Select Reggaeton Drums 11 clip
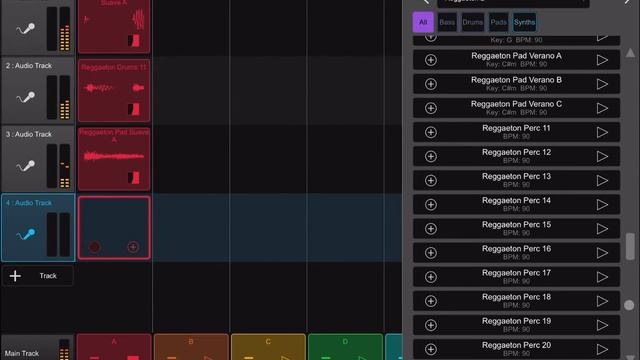Image resolution: width=640 pixels, height=360 pixels. point(114,91)
